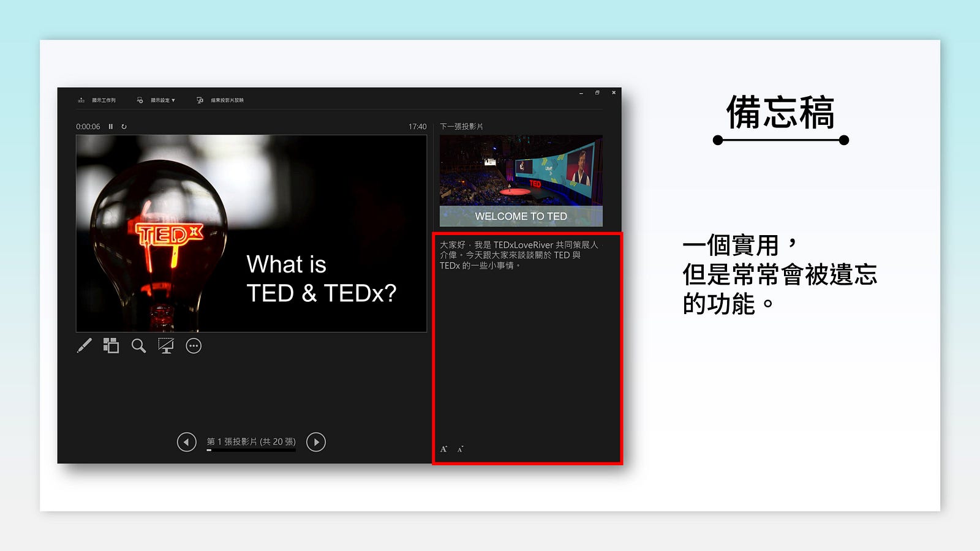Viewport: 980px width, 551px height.
Task: Decrease notes text size
Action: pyautogui.click(x=461, y=449)
